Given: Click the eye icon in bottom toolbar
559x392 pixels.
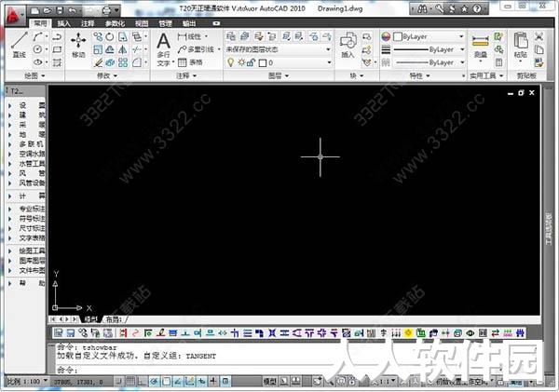Looking at the screenshot, I should [470, 332].
